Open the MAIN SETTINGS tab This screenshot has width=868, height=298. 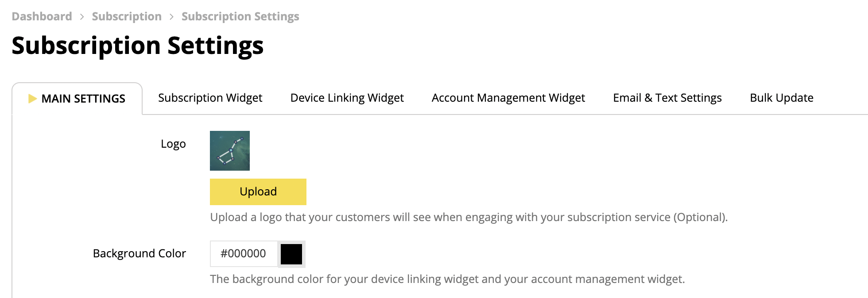pyautogui.click(x=77, y=99)
